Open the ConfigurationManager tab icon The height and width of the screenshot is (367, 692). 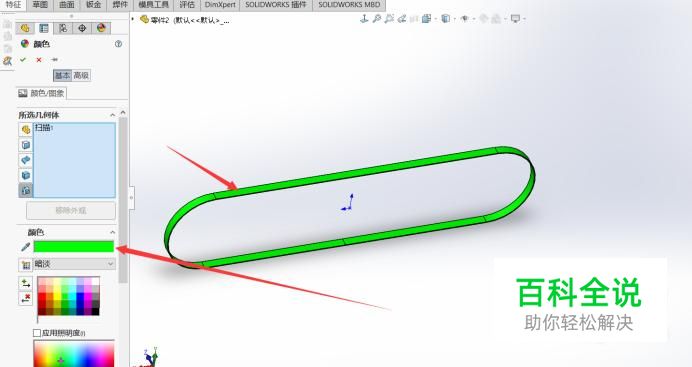tap(63, 28)
